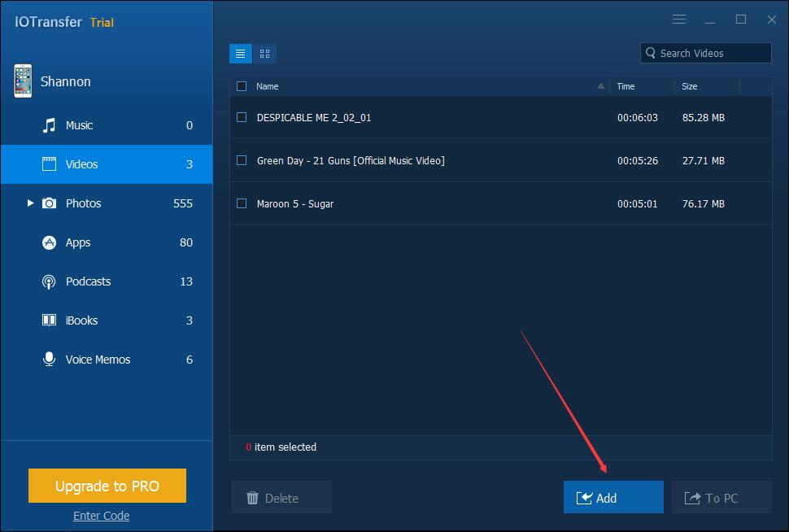Click the Upgrade to PRO button
789x532 pixels.
[x=107, y=486]
